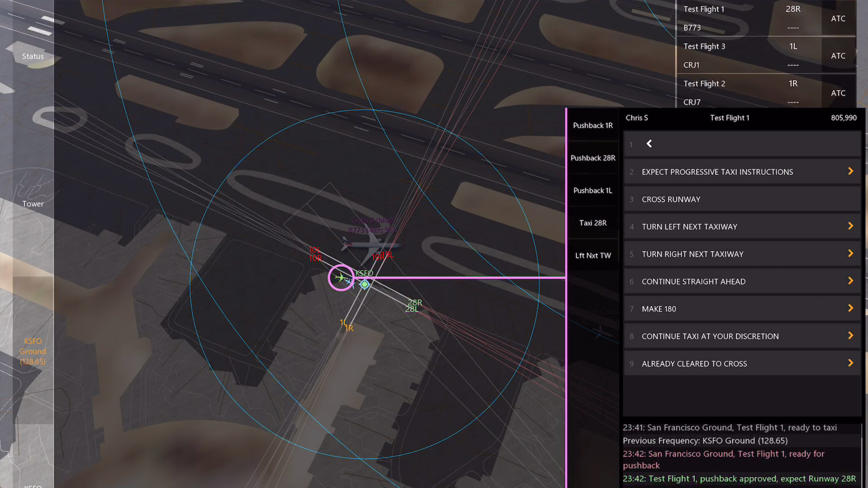Click the 1L runway on Test Flight 3 strip

(x=793, y=46)
